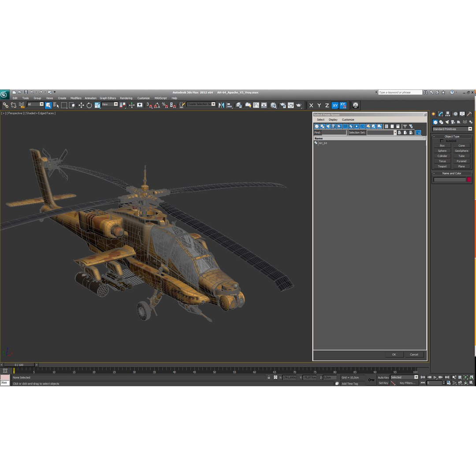Open Display menu in Select From Scene
Viewport: 476px width, 476px height.
point(333,119)
